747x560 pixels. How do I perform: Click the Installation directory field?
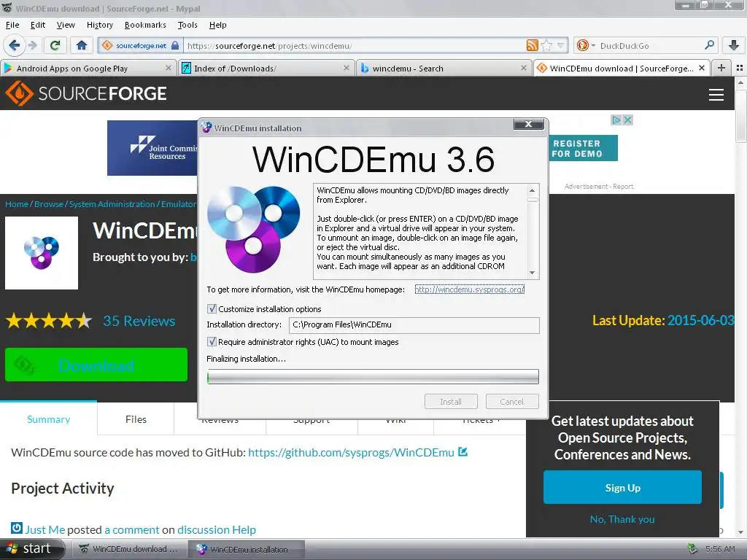(x=414, y=325)
